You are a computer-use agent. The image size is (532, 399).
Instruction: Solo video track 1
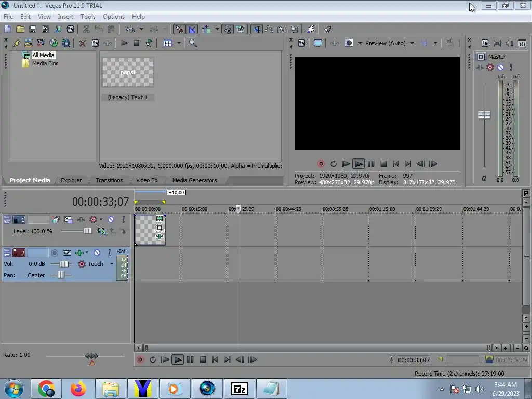pos(124,220)
